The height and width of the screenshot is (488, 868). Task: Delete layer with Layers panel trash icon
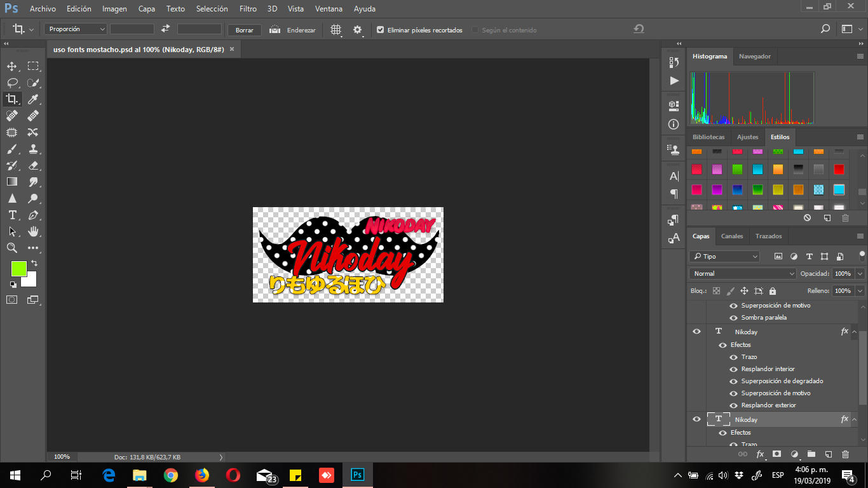pyautogui.click(x=845, y=454)
